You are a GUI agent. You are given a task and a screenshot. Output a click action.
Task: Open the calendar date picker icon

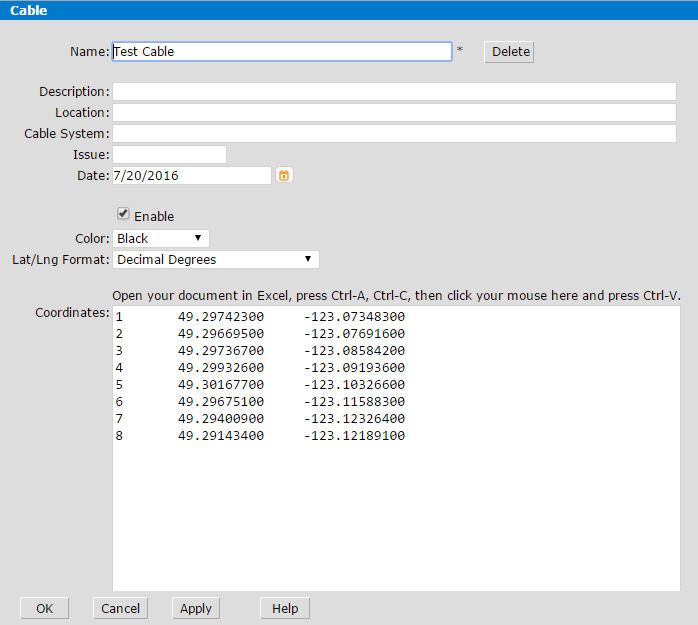click(x=284, y=176)
